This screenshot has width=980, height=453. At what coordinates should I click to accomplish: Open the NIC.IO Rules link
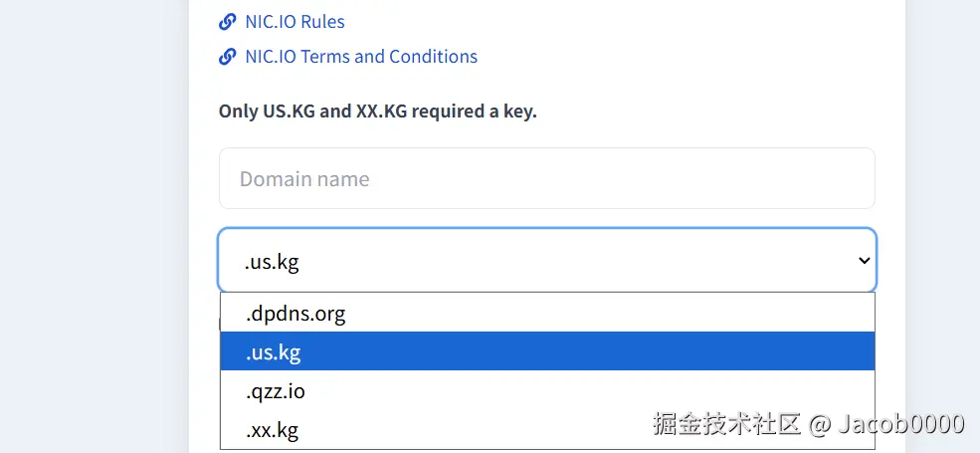294,21
